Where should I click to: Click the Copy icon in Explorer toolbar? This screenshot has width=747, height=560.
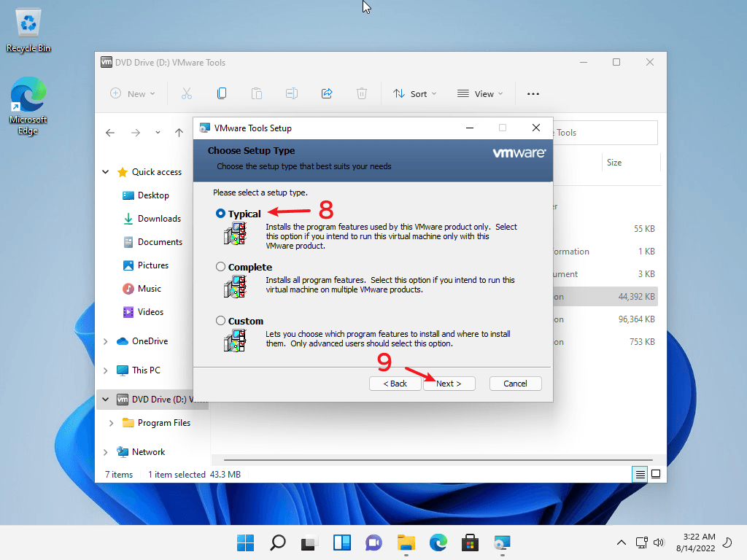[x=222, y=93]
